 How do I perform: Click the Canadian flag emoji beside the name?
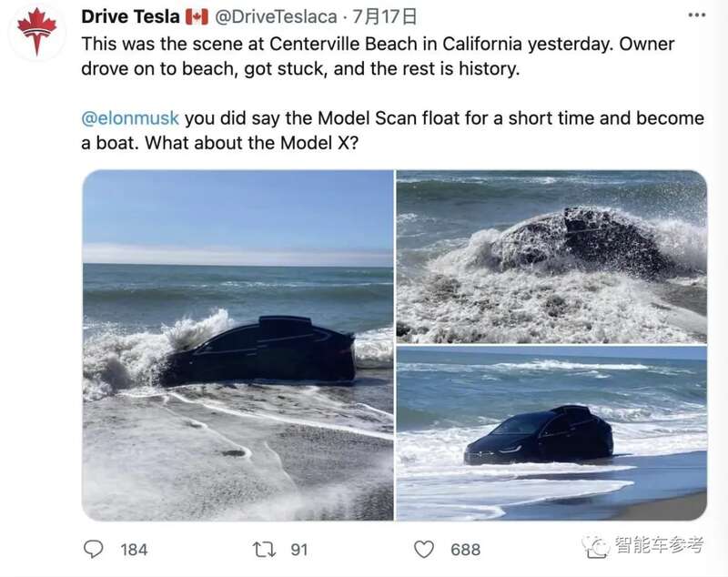197,16
